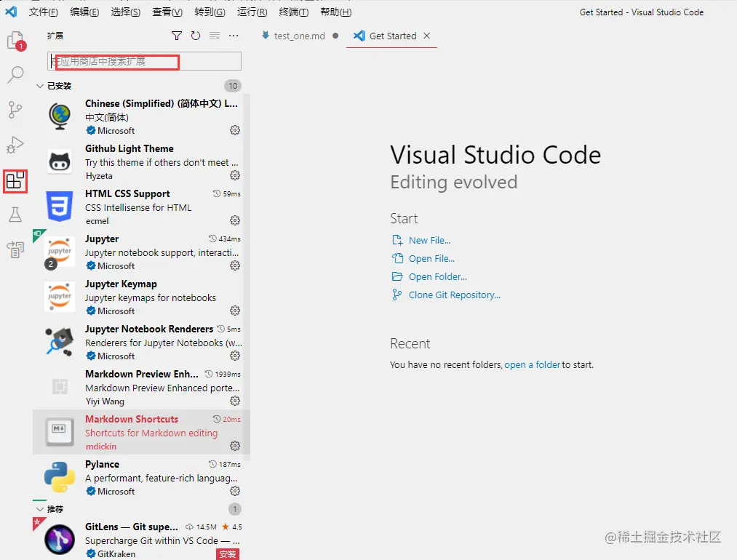Open the Explorer view in activity bar
737x560 pixels.
pos(16,41)
